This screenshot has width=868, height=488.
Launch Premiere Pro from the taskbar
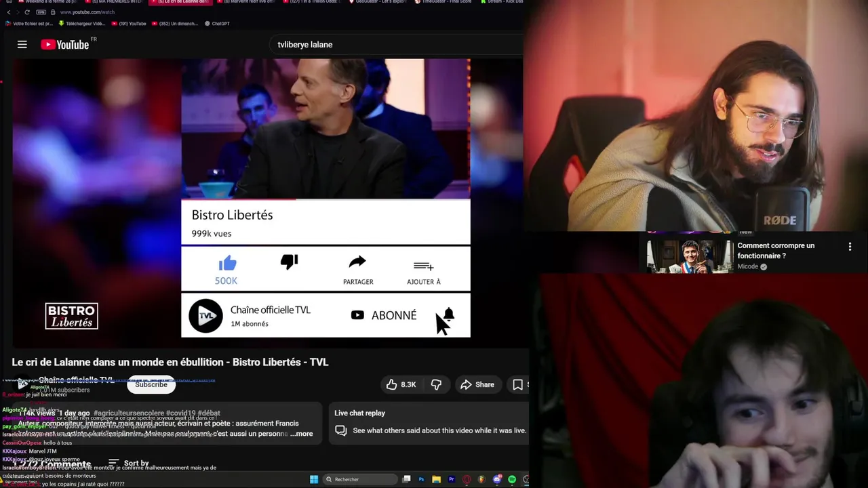pyautogui.click(x=451, y=479)
